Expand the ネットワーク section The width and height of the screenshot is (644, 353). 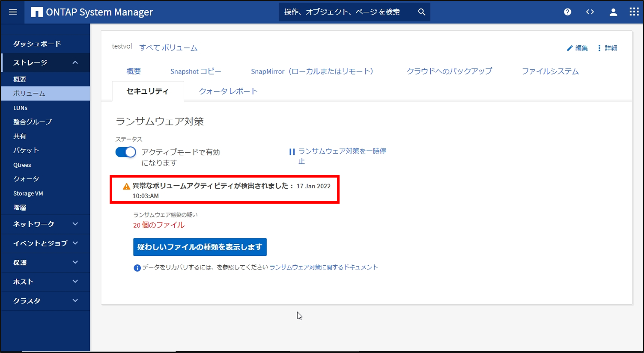(45, 224)
